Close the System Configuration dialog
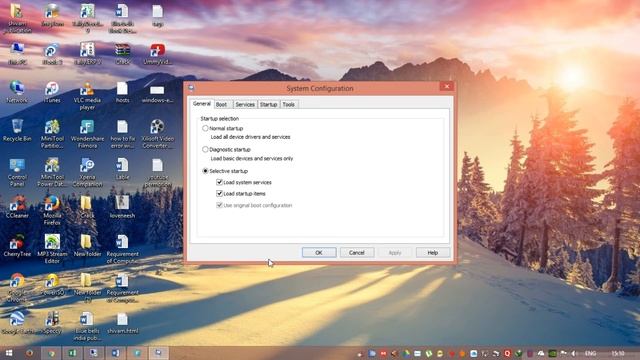The image size is (640, 360). [447, 86]
